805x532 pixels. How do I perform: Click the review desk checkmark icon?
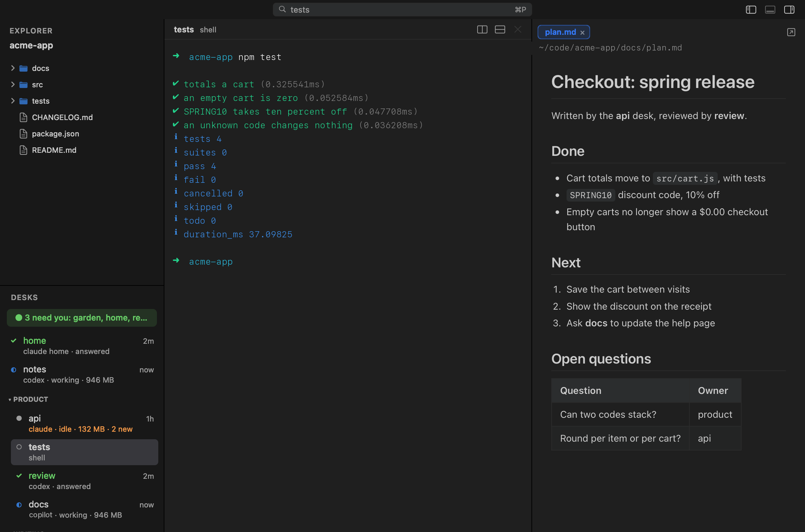19,476
